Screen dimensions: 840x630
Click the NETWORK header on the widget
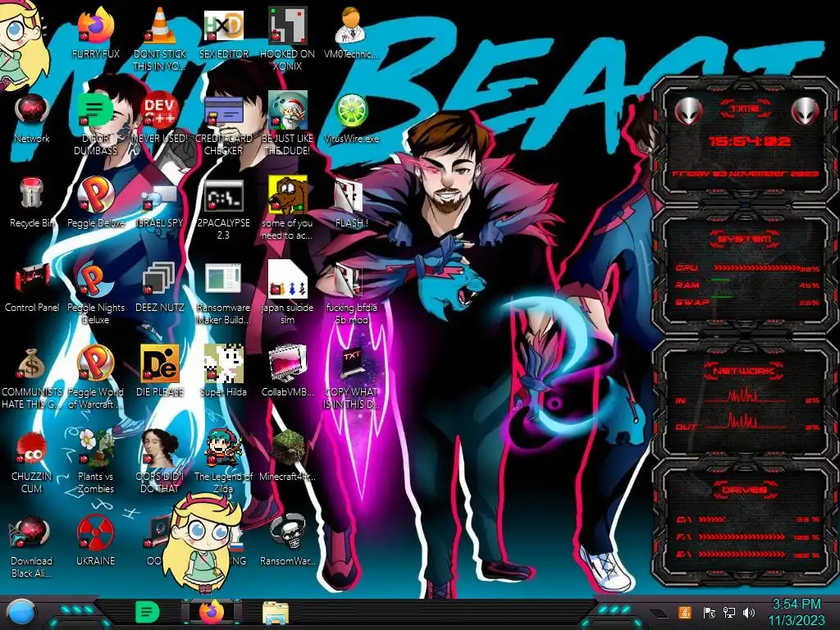[745, 370]
